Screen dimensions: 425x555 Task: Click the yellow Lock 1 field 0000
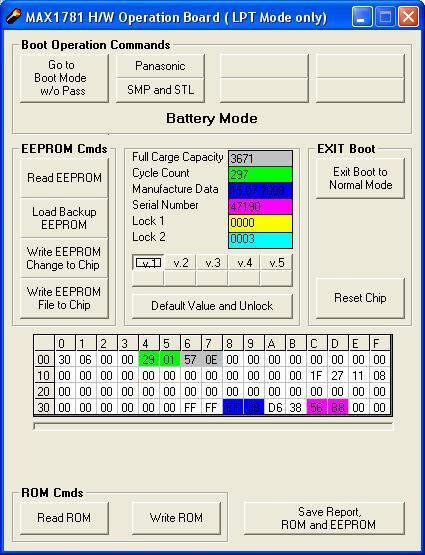[260, 223]
